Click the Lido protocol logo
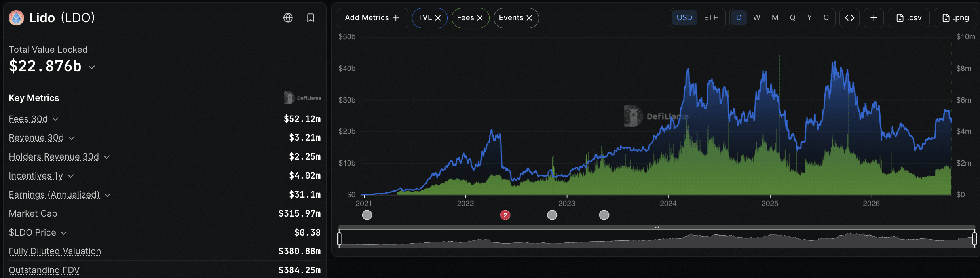Screen dimensions: 980x278 17,18
